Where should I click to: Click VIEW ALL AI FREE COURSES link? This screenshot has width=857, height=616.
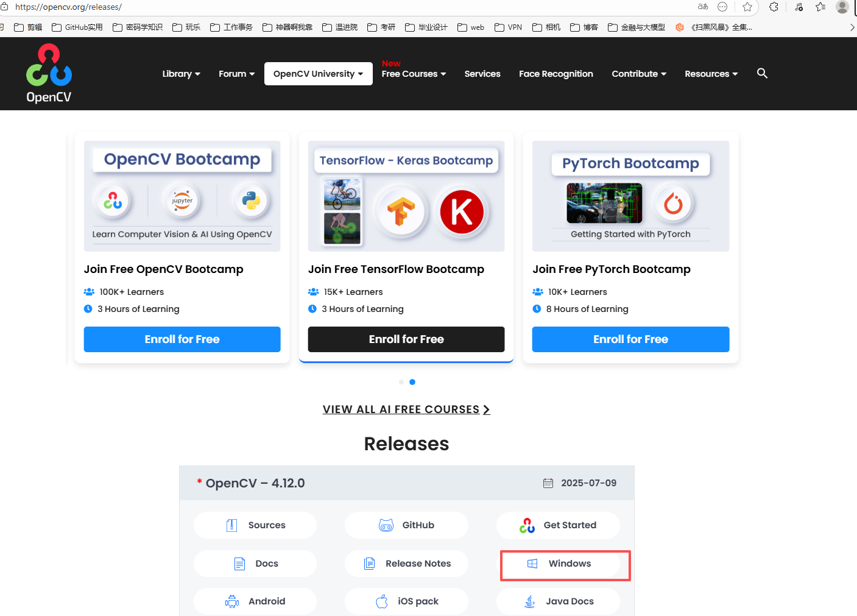(x=406, y=409)
